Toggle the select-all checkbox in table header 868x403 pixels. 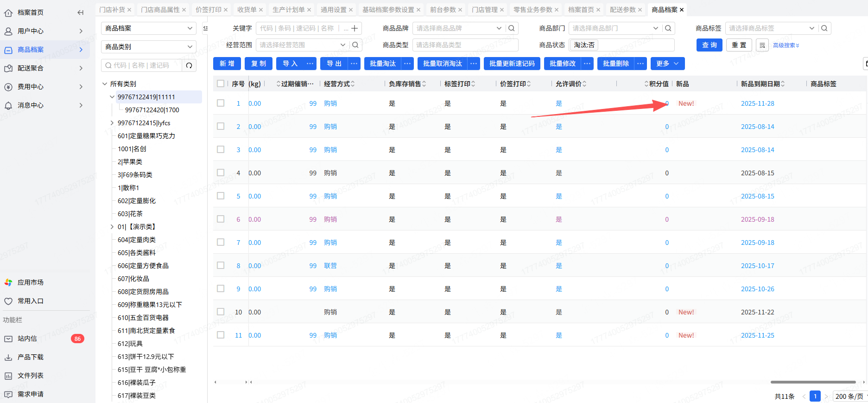pyautogui.click(x=221, y=83)
